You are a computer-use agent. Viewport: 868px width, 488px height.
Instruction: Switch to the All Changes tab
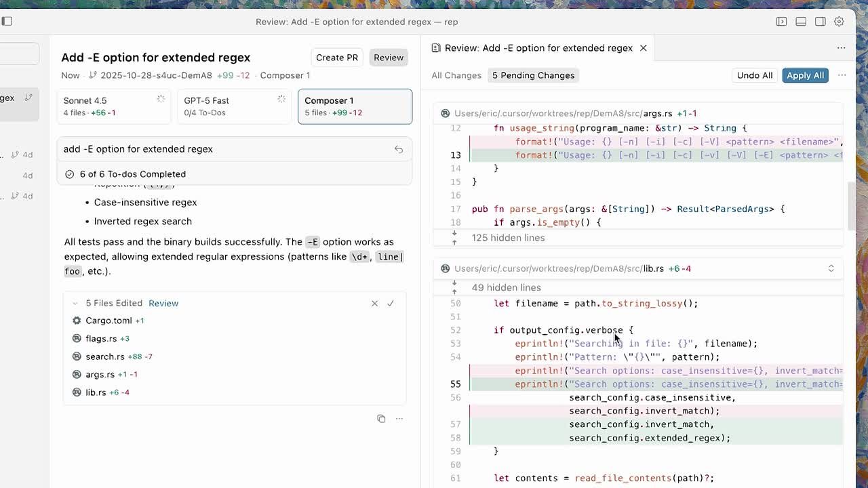456,75
